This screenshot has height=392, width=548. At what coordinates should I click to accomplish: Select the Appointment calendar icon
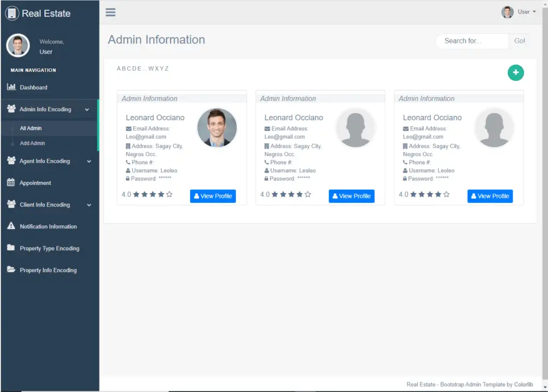[11, 182]
